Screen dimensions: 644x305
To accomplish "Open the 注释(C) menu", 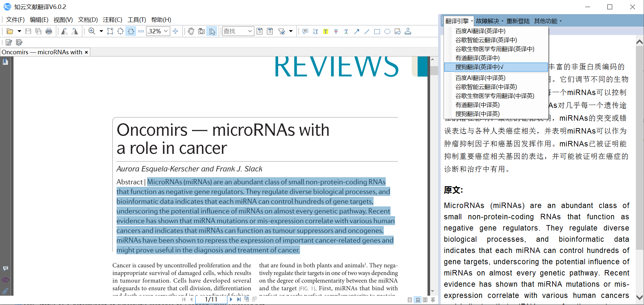I will pos(113,20).
